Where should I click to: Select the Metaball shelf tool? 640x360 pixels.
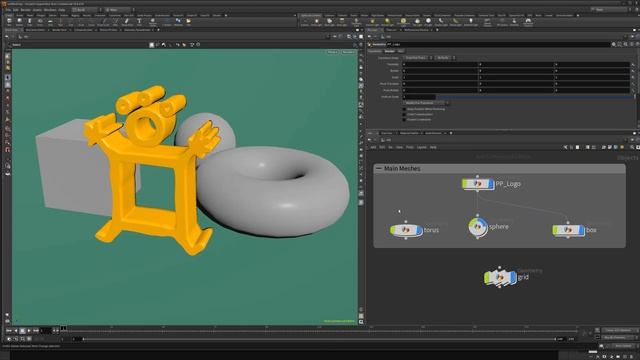click(x=178, y=22)
